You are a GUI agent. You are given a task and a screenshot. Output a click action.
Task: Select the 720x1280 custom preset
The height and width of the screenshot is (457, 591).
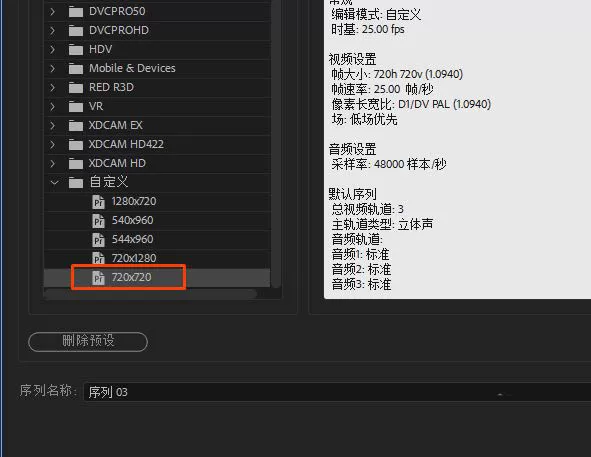tap(134, 258)
